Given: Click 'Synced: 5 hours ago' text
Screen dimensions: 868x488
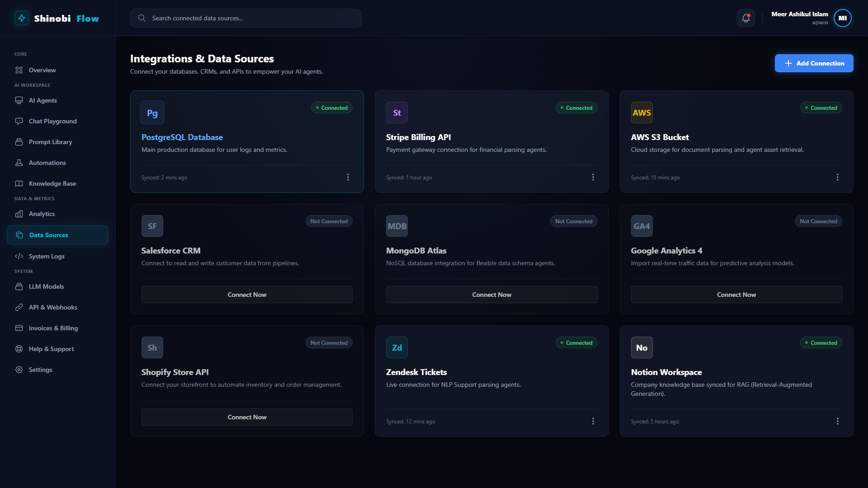Looking at the screenshot, I should pyautogui.click(x=655, y=422).
